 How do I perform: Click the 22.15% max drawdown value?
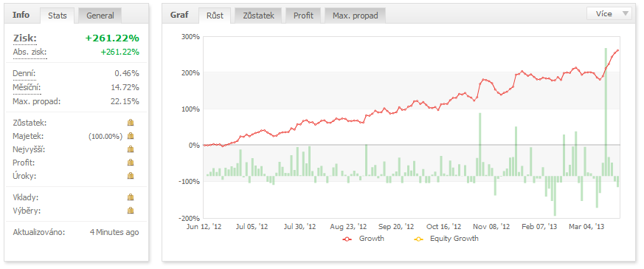[125, 101]
